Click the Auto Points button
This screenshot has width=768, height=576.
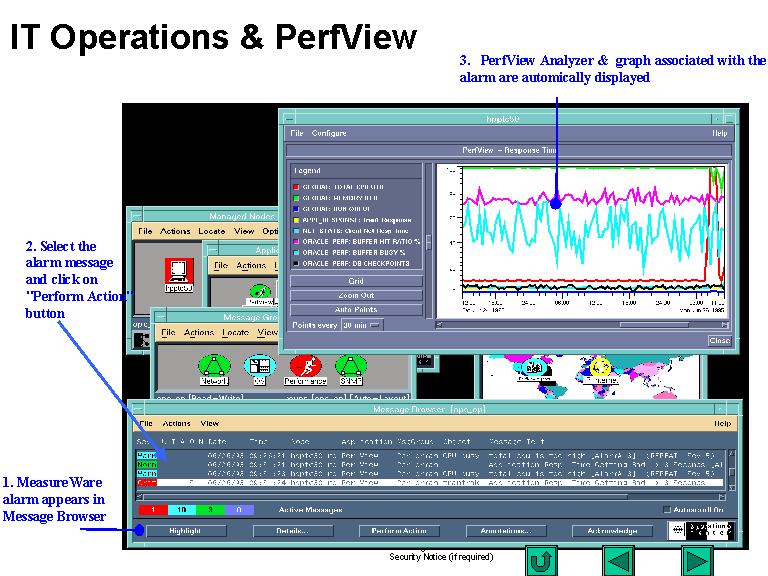tap(356, 310)
